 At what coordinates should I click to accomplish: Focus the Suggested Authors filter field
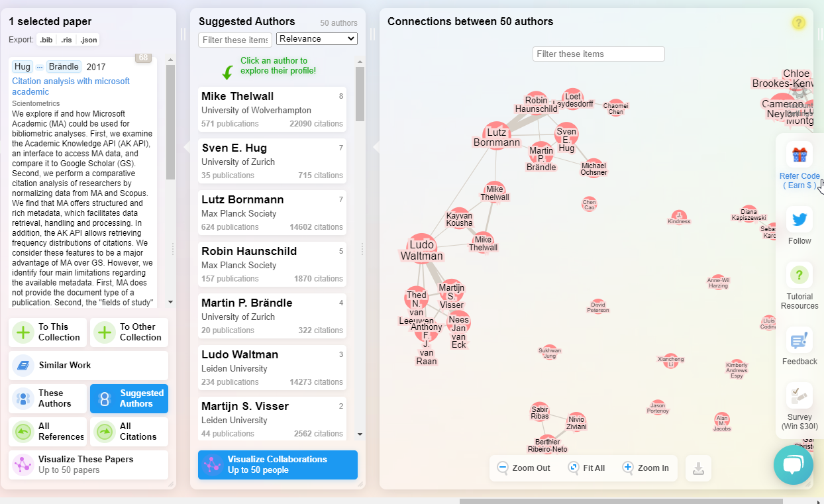click(x=235, y=40)
